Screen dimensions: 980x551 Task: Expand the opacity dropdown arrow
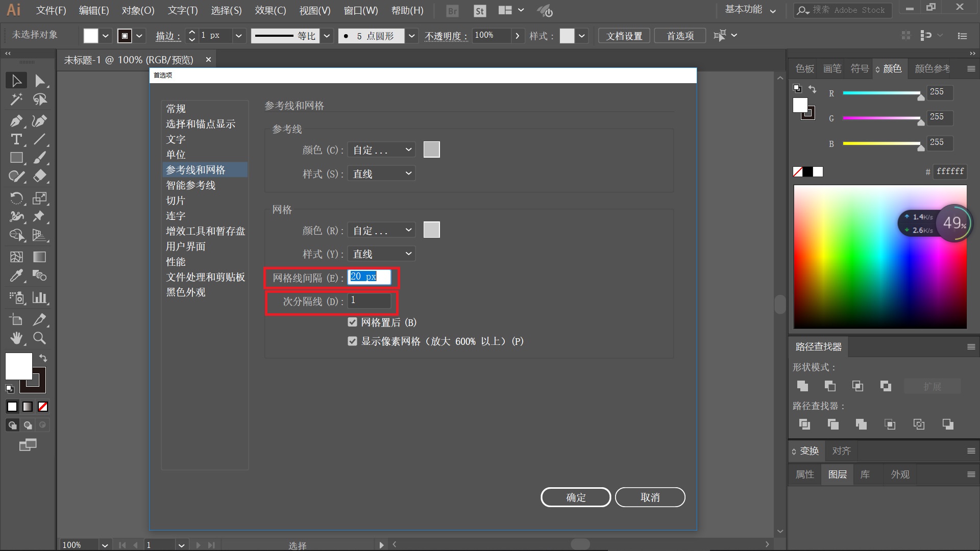[x=518, y=36]
